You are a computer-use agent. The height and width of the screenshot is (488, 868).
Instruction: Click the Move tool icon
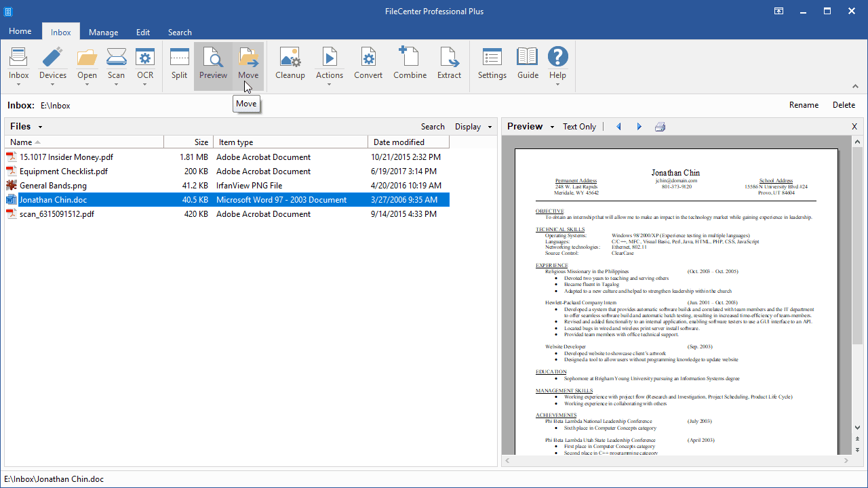[248, 57]
